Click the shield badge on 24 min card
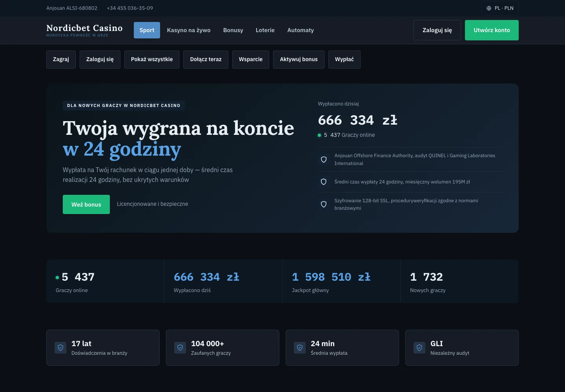565x392 pixels. click(300, 348)
